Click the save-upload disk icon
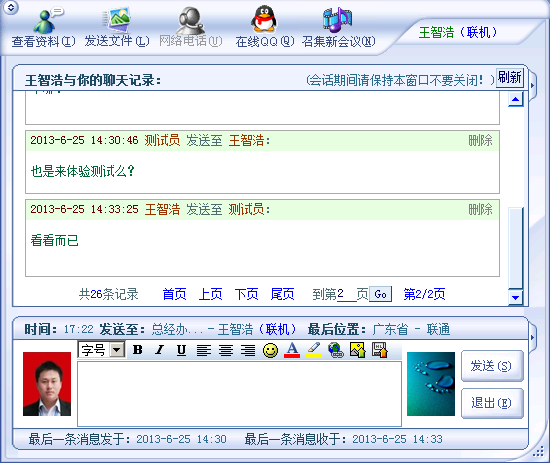The height and width of the screenshot is (463, 550). coord(379,350)
